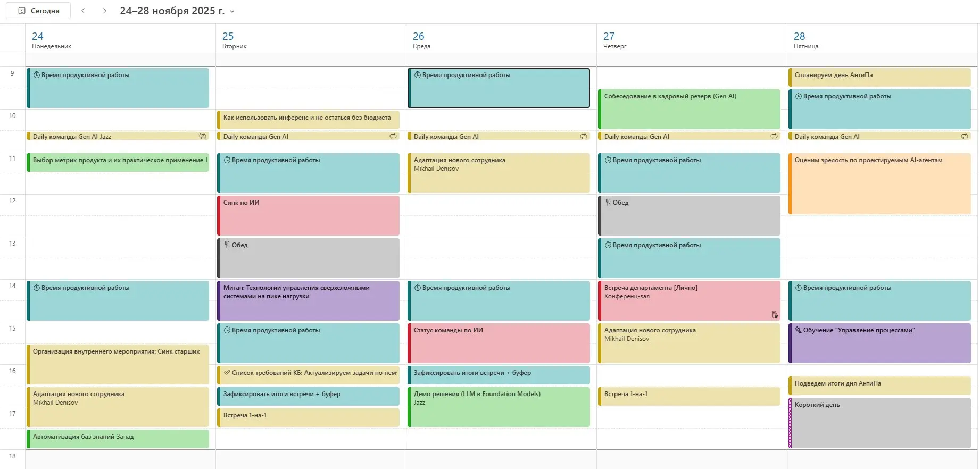Image resolution: width=980 pixels, height=469 pixels.
Task: Open date picker via 24–28 ноября 2025 title
Action: pos(172,11)
